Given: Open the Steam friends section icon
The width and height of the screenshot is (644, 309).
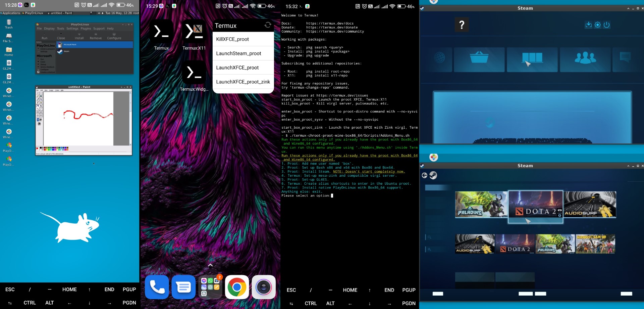Looking at the screenshot, I should click(x=585, y=59).
